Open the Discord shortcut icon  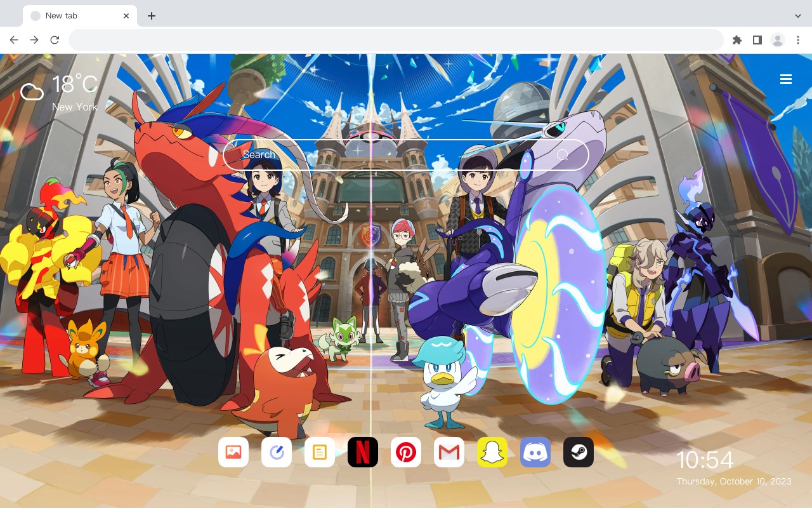pyautogui.click(x=535, y=452)
